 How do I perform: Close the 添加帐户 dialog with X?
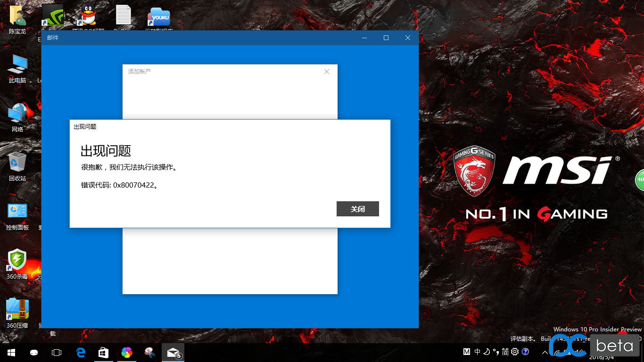(x=327, y=72)
